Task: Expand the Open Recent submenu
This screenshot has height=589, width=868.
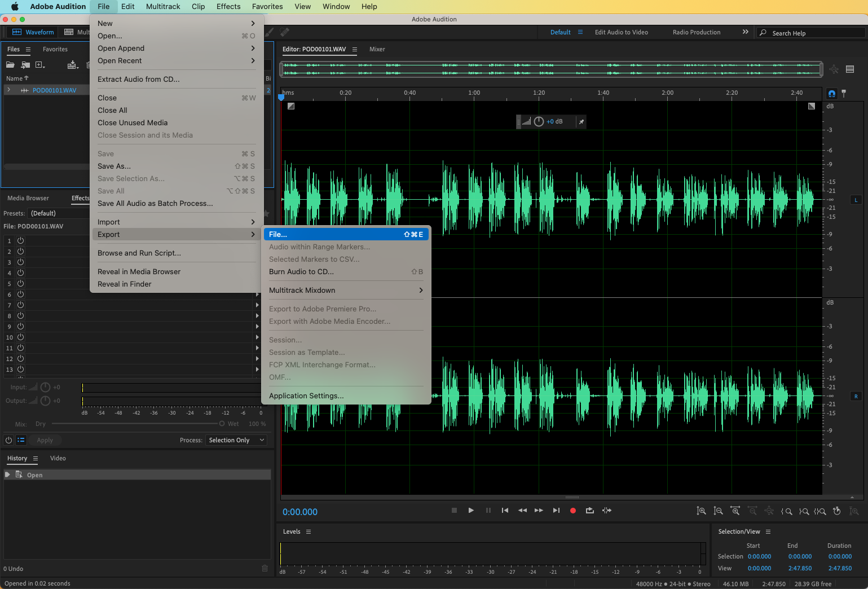Action: [x=177, y=60]
